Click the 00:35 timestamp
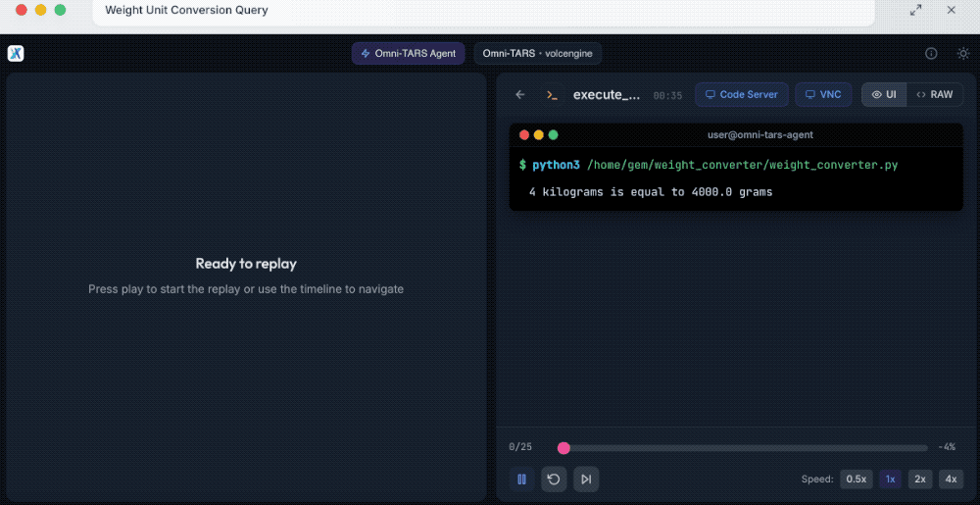This screenshot has width=980, height=505. pyautogui.click(x=667, y=96)
